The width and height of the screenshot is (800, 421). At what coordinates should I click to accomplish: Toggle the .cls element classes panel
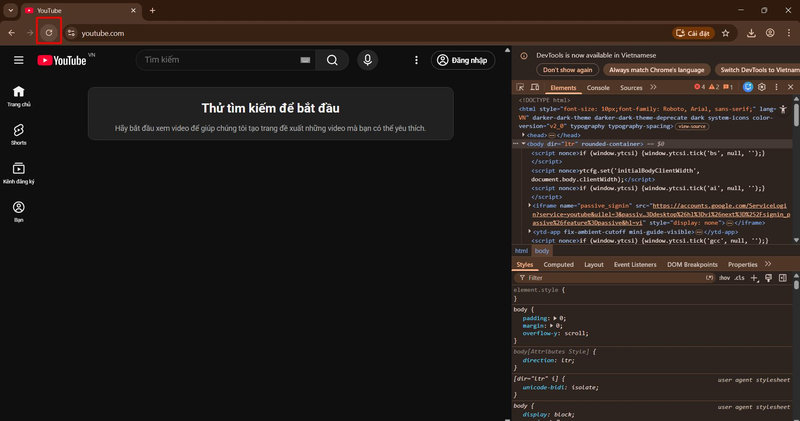[x=739, y=278]
